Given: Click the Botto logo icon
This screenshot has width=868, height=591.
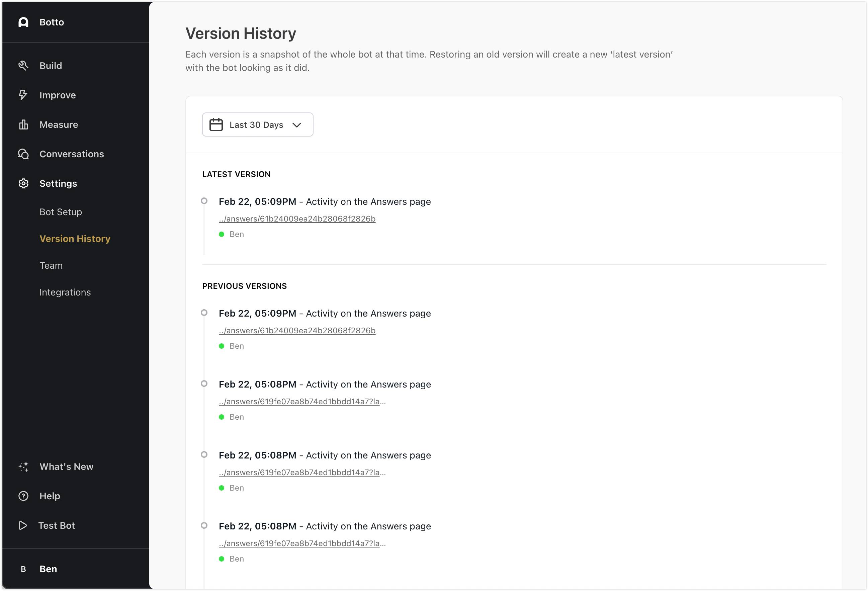Looking at the screenshot, I should pos(23,22).
